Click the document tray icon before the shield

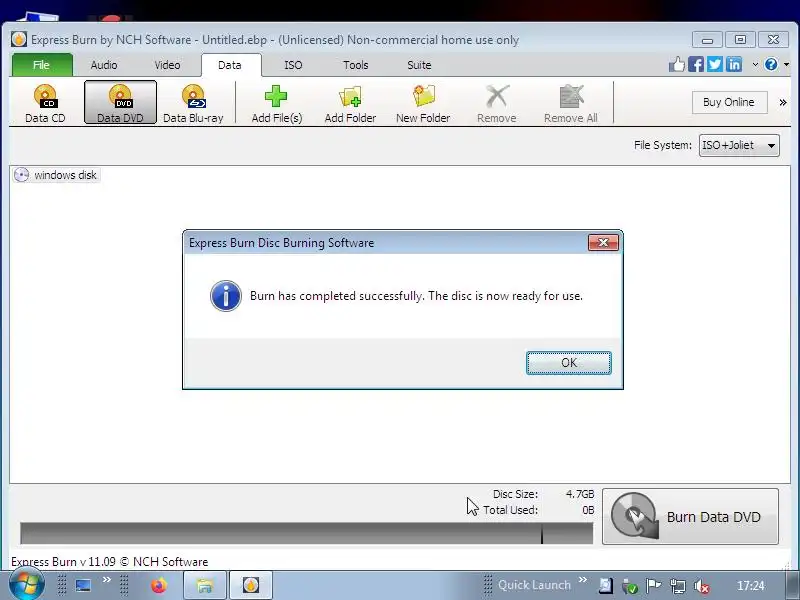[606, 586]
